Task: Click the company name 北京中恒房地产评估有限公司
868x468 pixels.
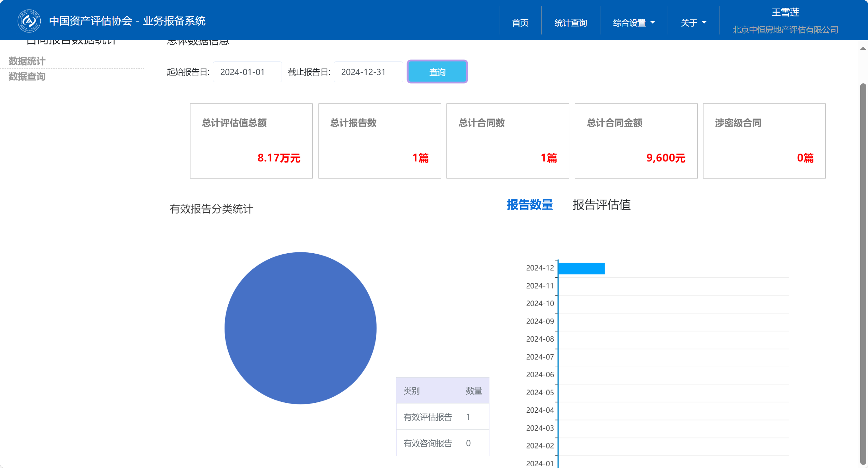Action: (785, 30)
